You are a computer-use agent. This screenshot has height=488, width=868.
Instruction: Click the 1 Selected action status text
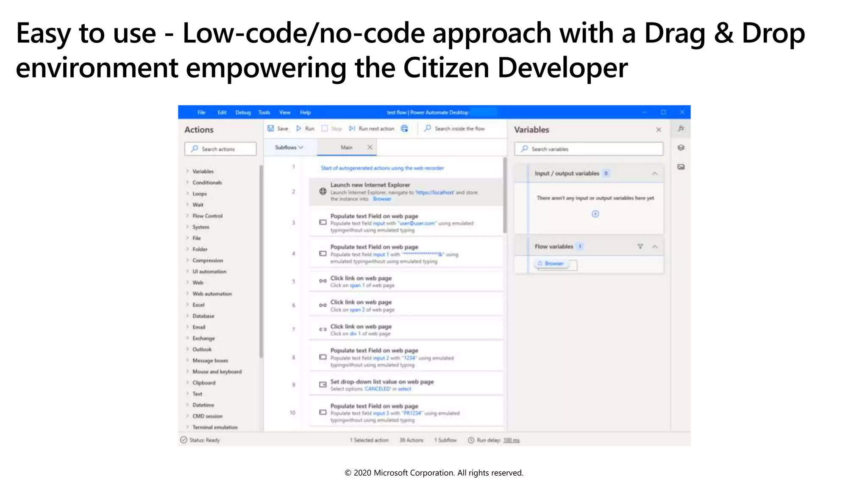pyautogui.click(x=369, y=440)
